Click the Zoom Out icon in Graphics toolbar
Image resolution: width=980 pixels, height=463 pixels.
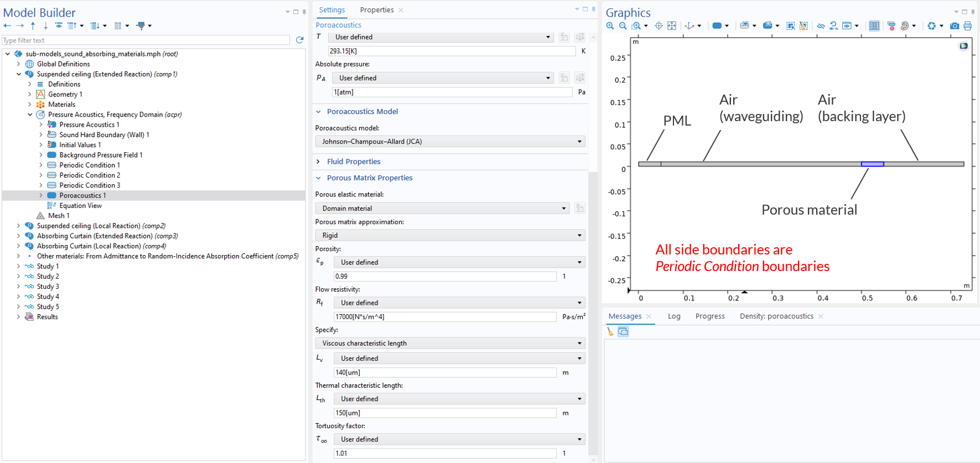(x=623, y=26)
